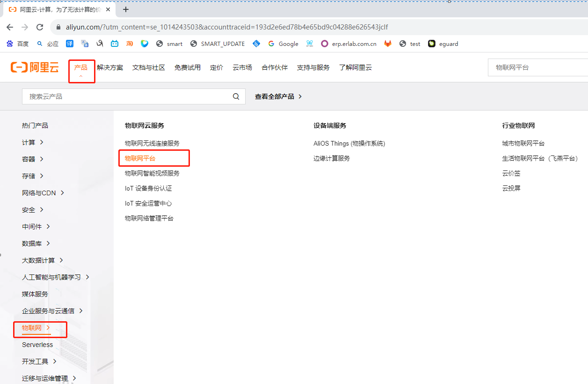
Task: Open the GitLab fox bookmark icon
Action: click(388, 44)
